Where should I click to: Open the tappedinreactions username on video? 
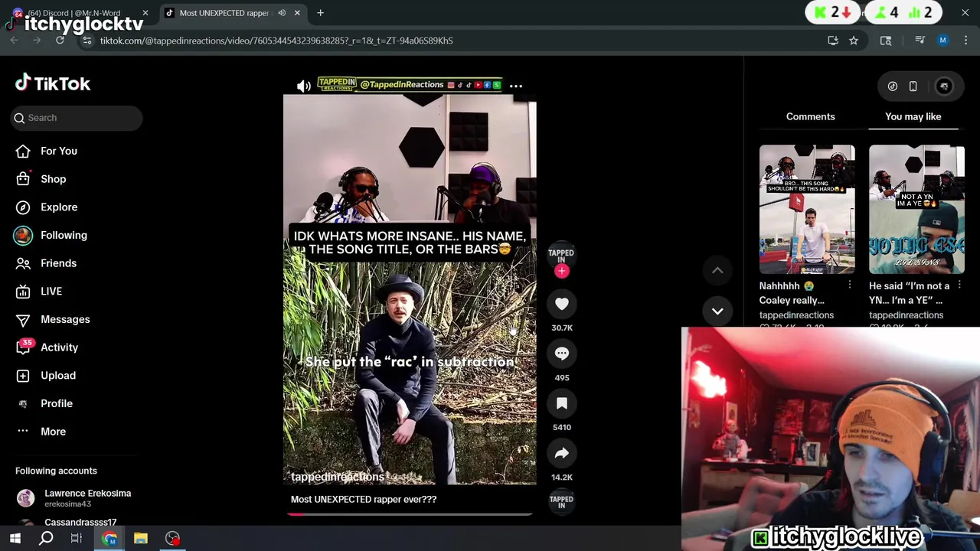338,477
